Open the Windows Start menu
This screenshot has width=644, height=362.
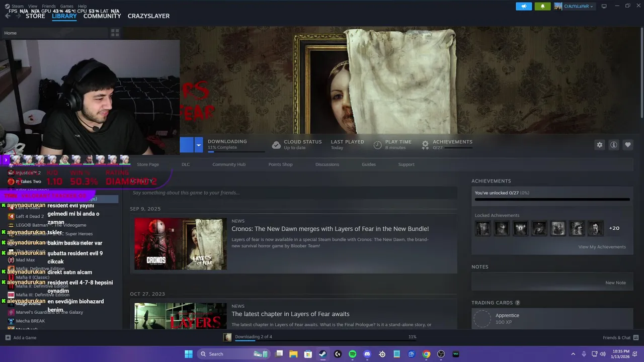pyautogui.click(x=188, y=354)
